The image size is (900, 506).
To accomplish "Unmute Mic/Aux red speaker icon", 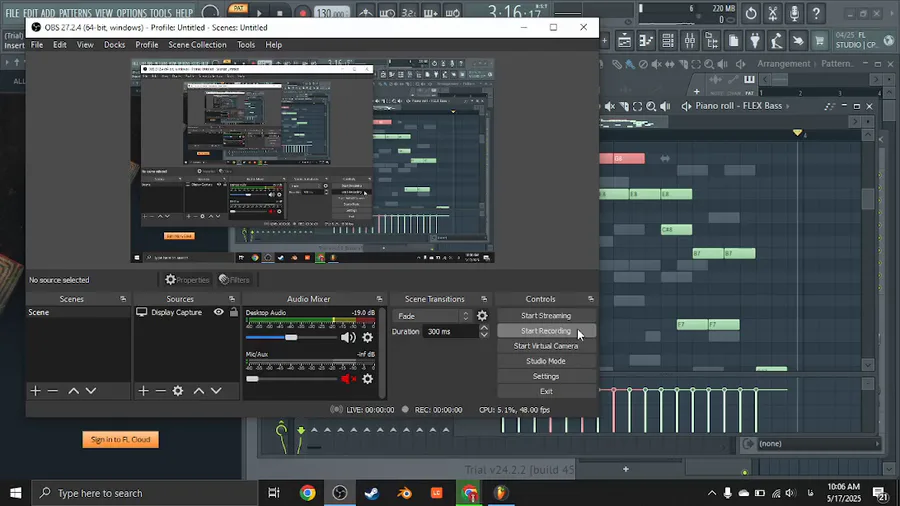I will [x=348, y=379].
